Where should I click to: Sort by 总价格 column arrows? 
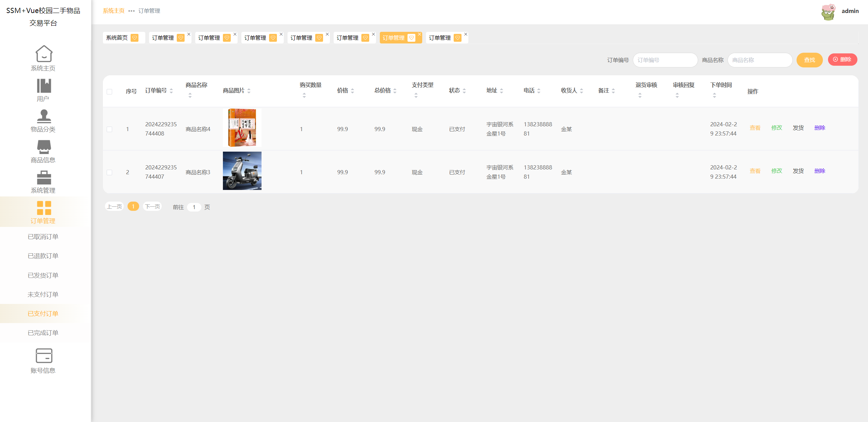[395, 91]
